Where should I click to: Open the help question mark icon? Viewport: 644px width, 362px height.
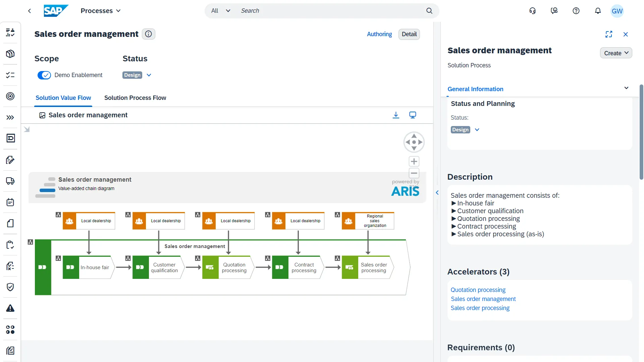[x=576, y=11]
